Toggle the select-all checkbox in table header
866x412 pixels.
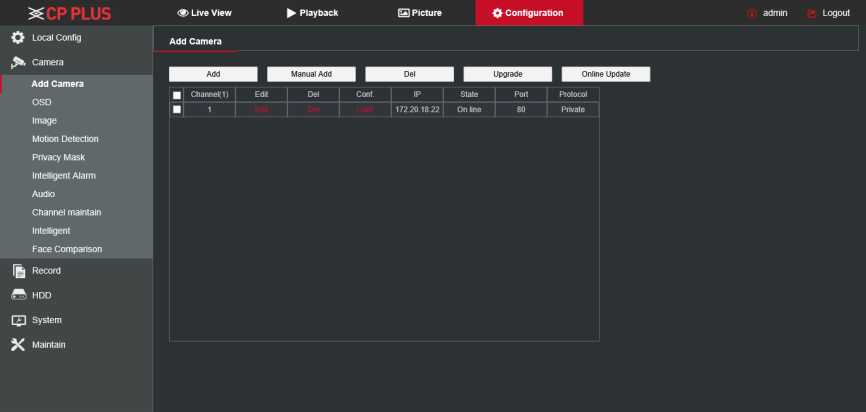pyautogui.click(x=177, y=95)
